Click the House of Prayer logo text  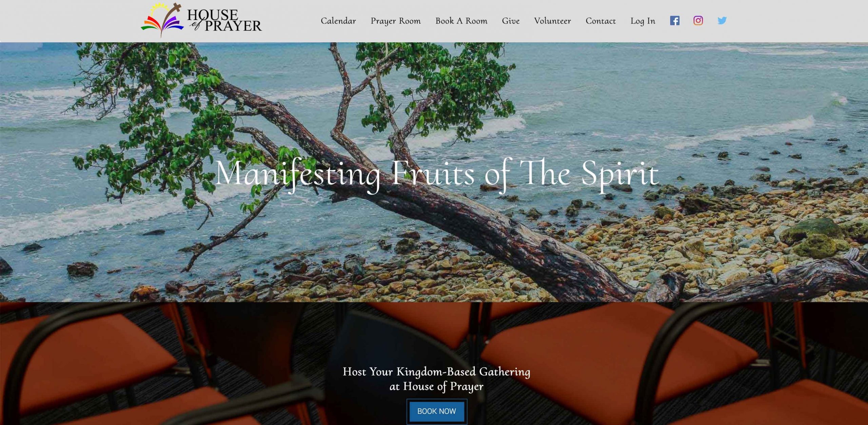click(x=224, y=20)
